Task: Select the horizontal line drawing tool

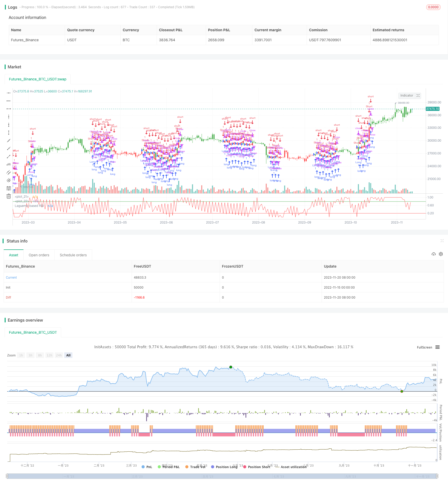Action: [8, 93]
